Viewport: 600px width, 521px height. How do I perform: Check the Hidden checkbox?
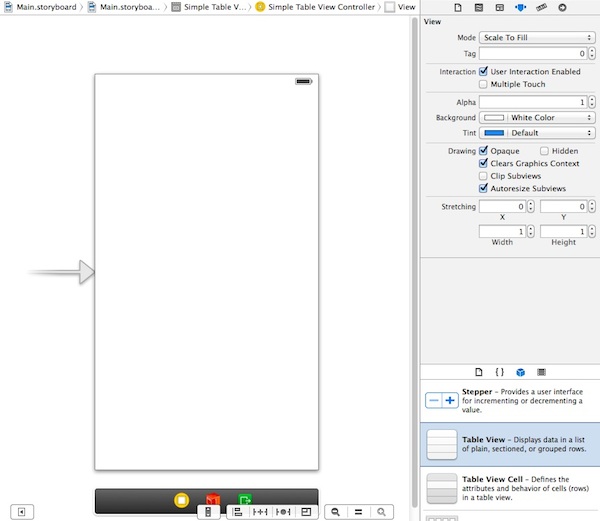(544, 151)
